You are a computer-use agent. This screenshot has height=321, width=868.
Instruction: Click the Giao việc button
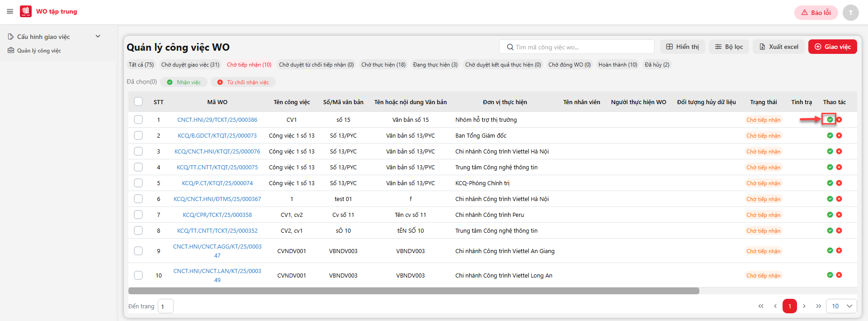point(832,47)
